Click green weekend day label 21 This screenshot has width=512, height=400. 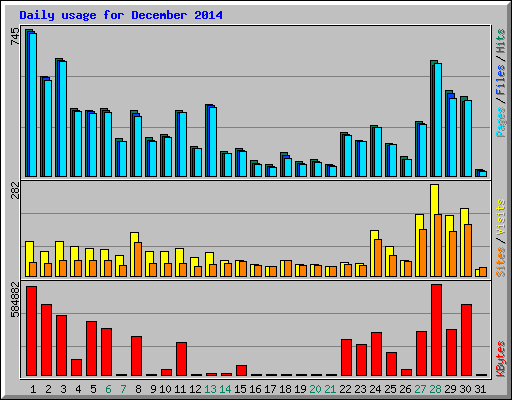[330, 389]
